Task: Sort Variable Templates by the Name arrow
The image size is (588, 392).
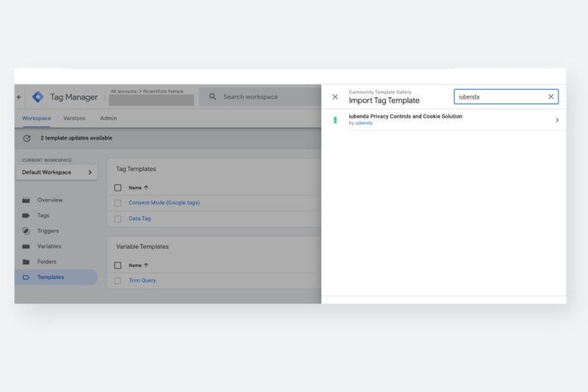Action: click(x=146, y=265)
